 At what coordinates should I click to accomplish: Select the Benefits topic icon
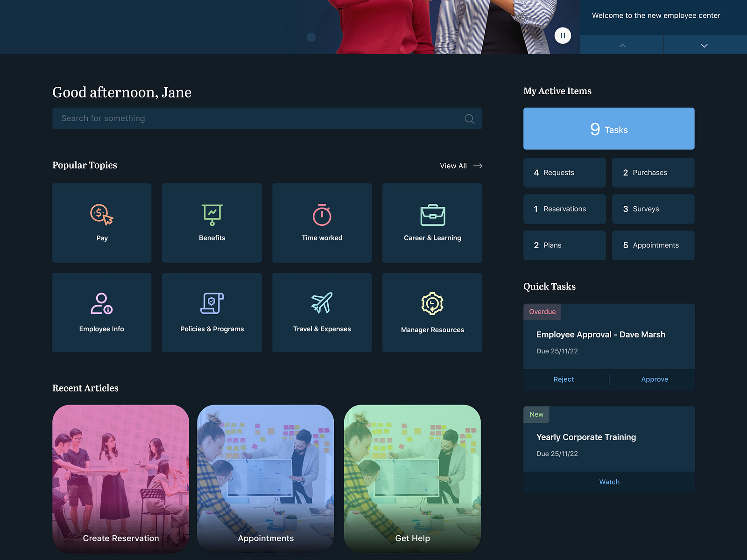tap(211, 215)
